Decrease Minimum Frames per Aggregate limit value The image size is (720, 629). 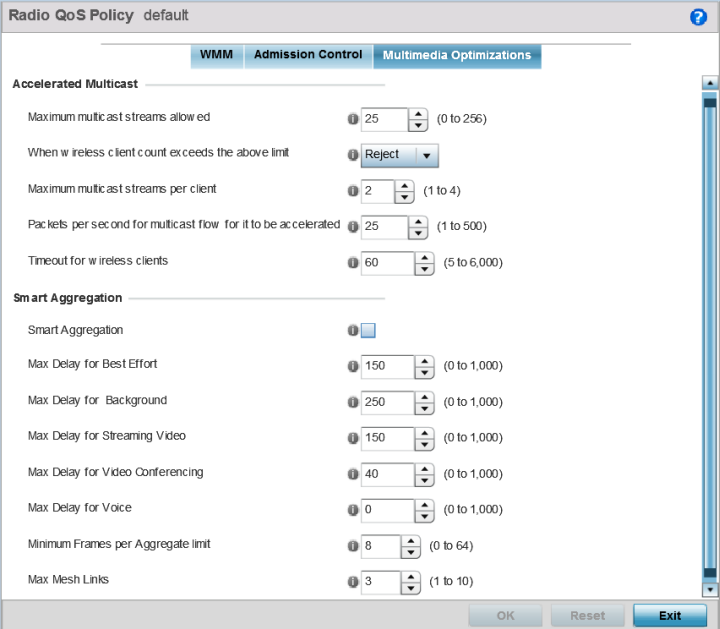point(411,552)
